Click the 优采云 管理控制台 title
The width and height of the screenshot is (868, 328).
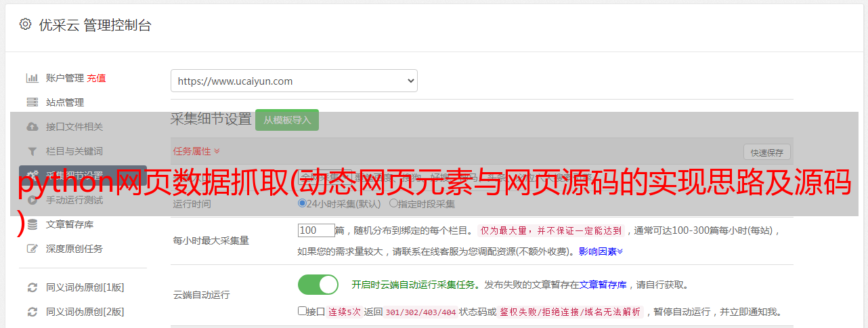point(94,25)
